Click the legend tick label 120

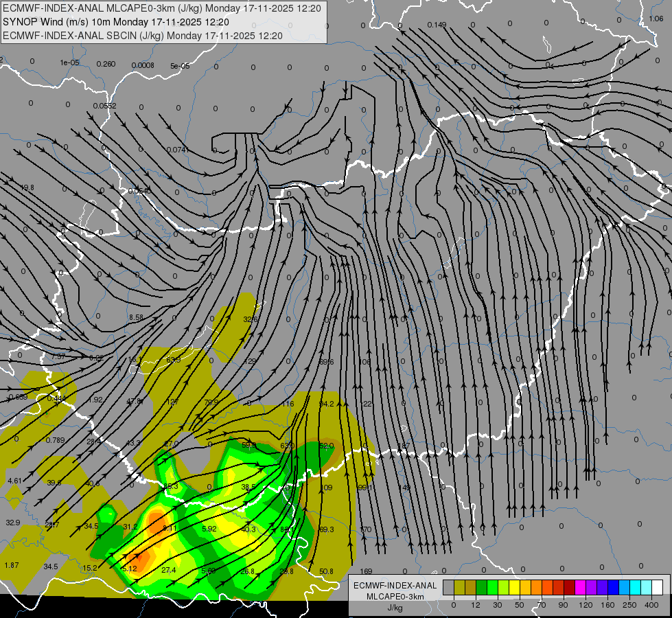point(586,605)
